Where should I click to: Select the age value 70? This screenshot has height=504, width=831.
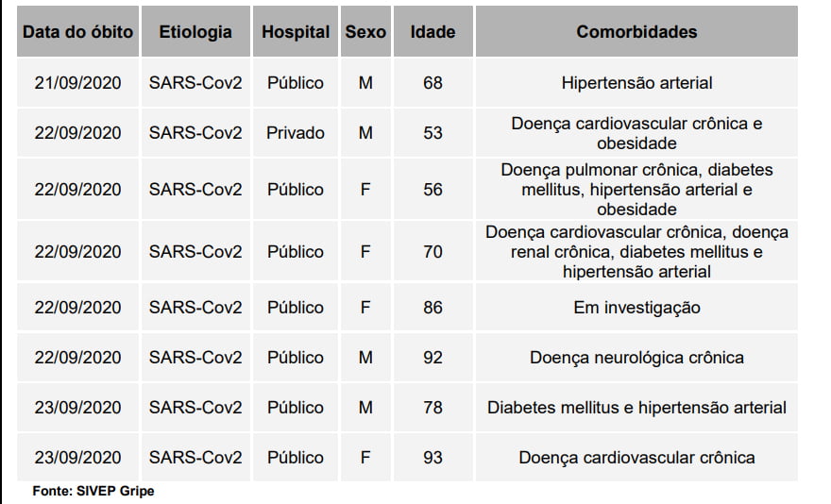[x=432, y=252]
